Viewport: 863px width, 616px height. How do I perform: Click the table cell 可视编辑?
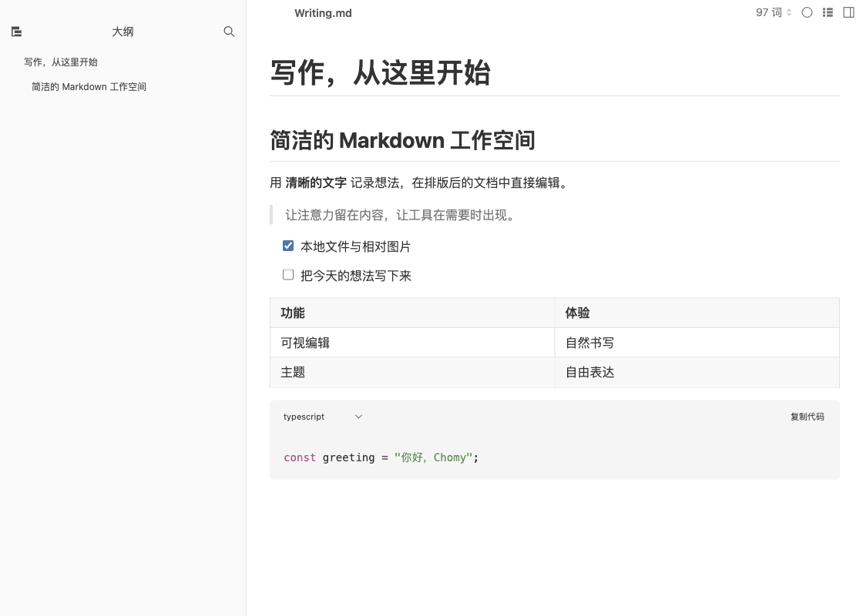pos(412,343)
